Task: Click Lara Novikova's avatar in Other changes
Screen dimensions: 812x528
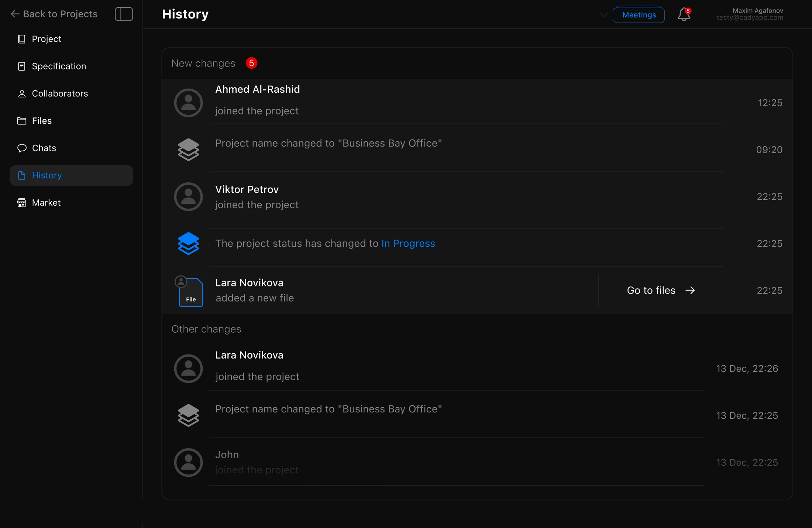Action: point(188,369)
